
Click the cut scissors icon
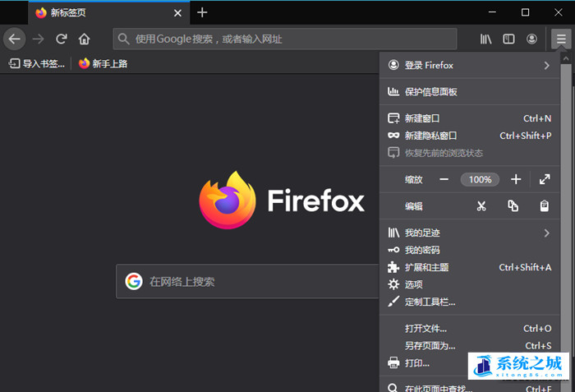point(481,206)
